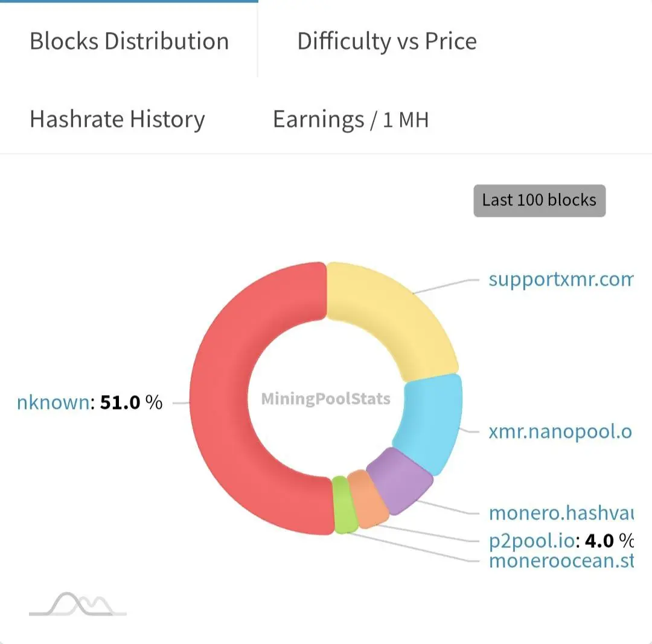Click the green moneroocean donut segment
The image size is (652, 644).
click(344, 505)
